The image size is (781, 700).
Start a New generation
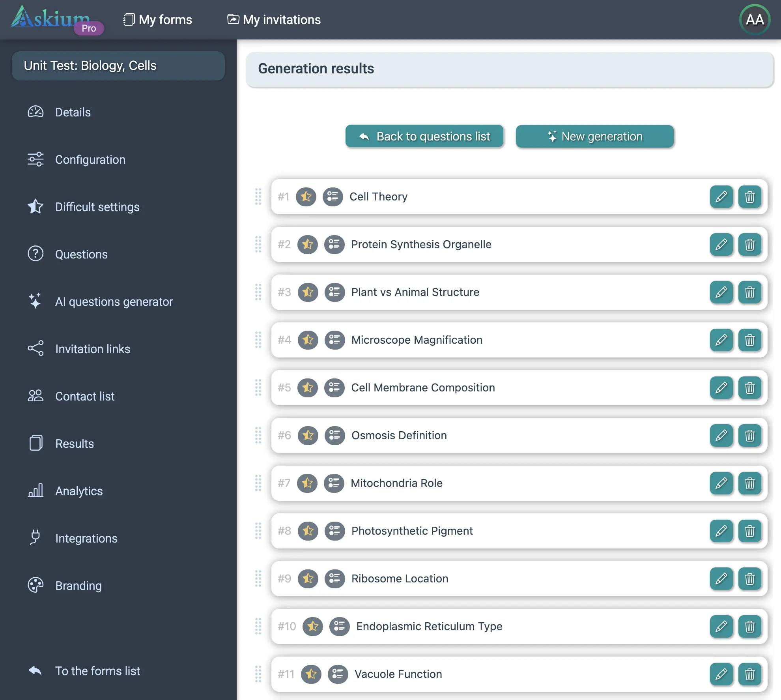pos(594,136)
